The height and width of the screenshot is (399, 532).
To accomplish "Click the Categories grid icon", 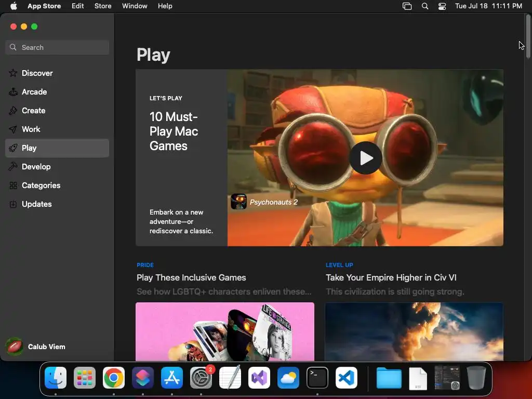I will [13, 185].
